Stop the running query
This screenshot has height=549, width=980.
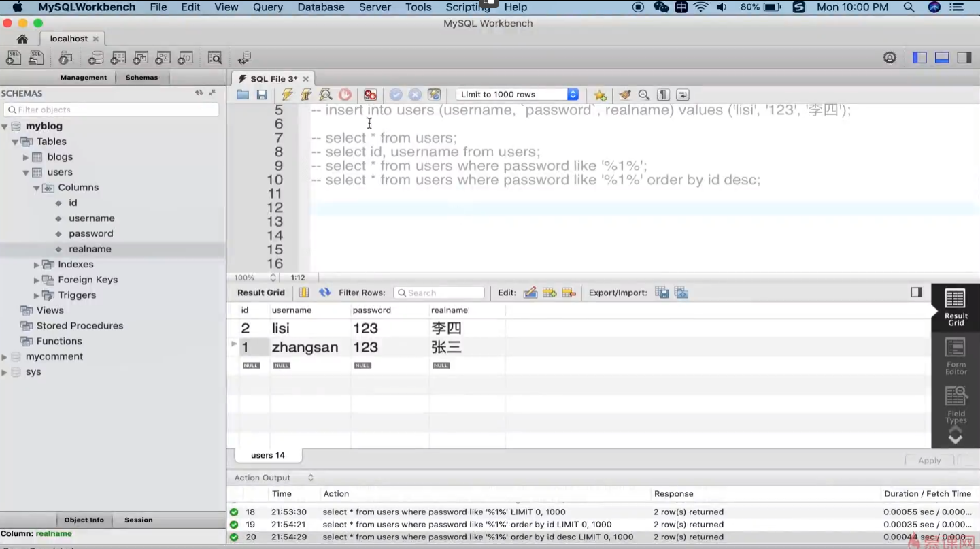[x=345, y=95]
